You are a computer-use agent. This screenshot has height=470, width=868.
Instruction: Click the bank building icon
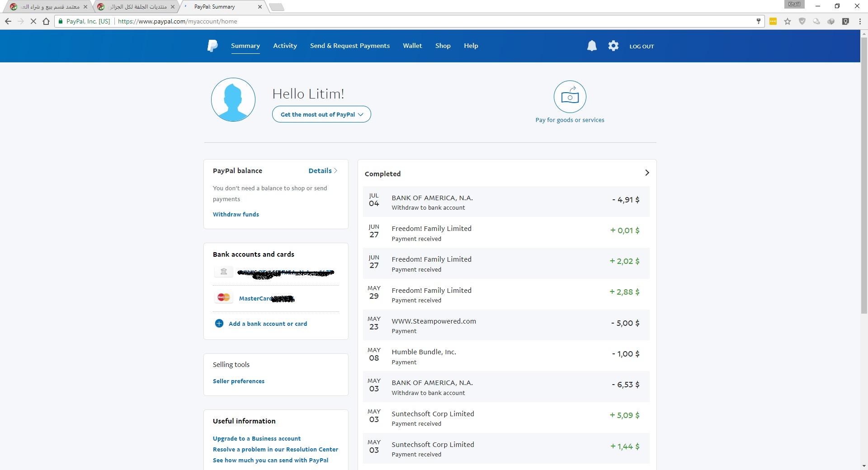tap(223, 272)
